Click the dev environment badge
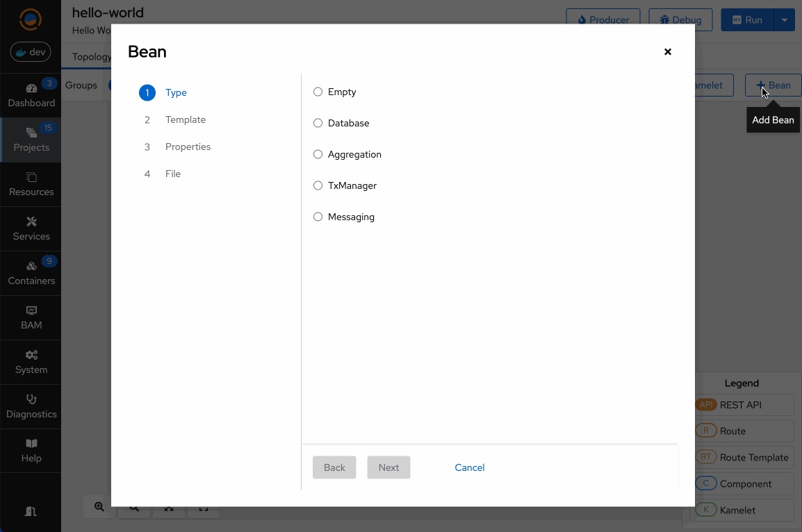This screenshot has height=532, width=802. pyautogui.click(x=31, y=51)
